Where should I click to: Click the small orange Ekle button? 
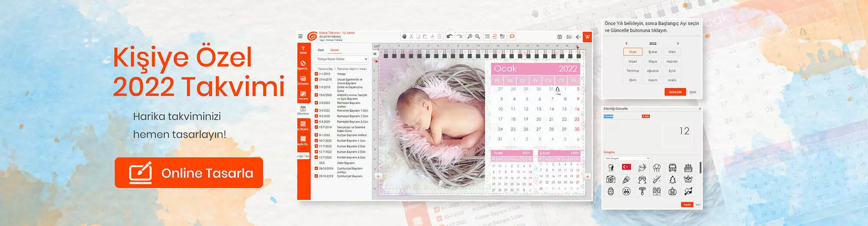(646, 116)
